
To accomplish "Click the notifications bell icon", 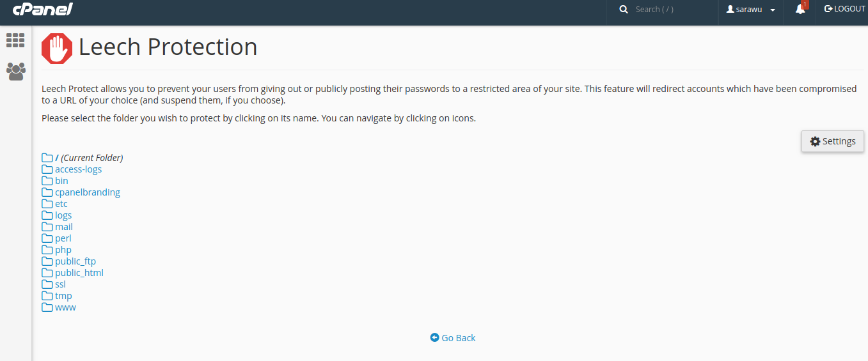I will point(800,10).
